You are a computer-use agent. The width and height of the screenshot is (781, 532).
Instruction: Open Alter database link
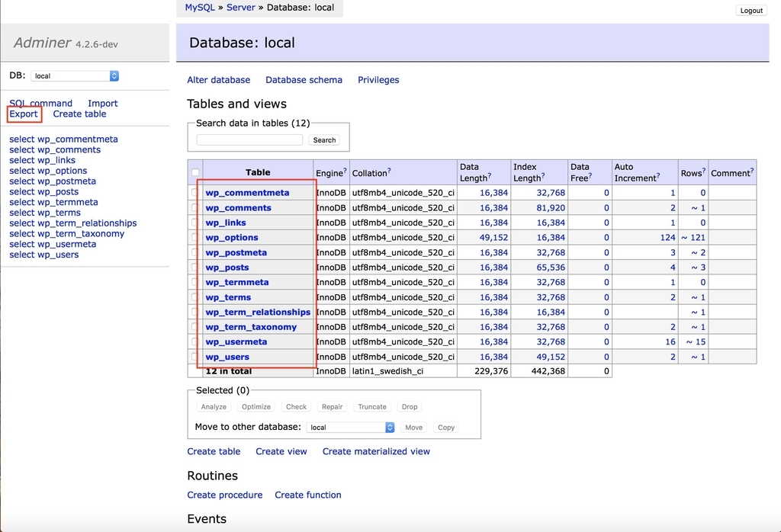click(219, 79)
